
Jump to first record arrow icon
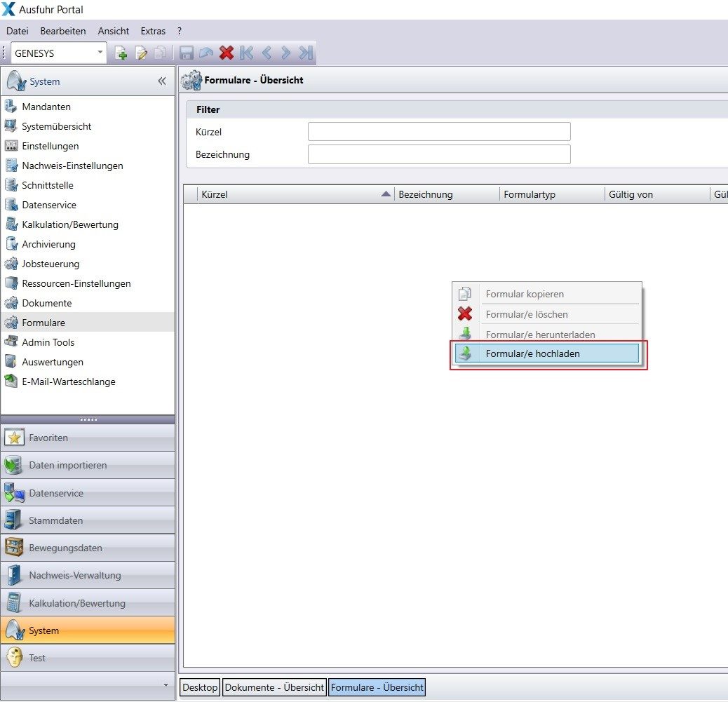click(246, 53)
